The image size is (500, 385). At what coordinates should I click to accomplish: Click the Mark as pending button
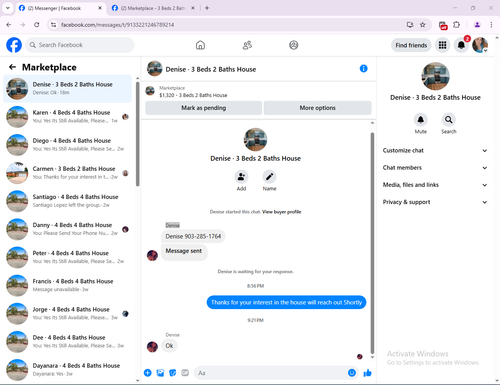[204, 108]
